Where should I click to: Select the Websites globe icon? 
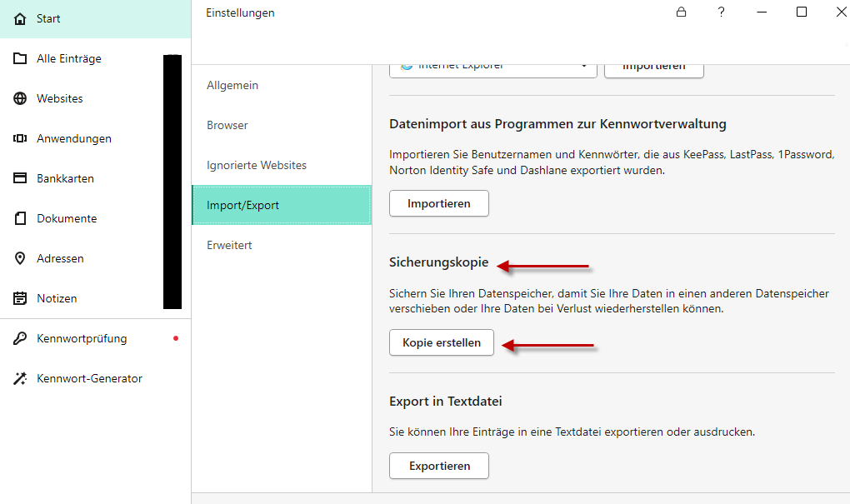21,98
